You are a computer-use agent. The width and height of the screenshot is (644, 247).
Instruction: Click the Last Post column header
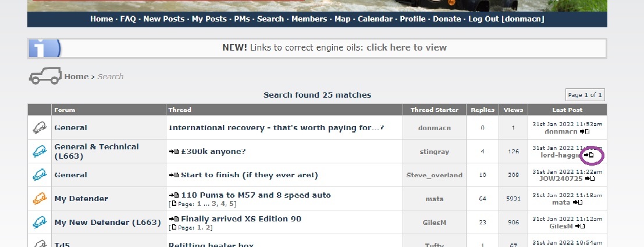click(567, 110)
